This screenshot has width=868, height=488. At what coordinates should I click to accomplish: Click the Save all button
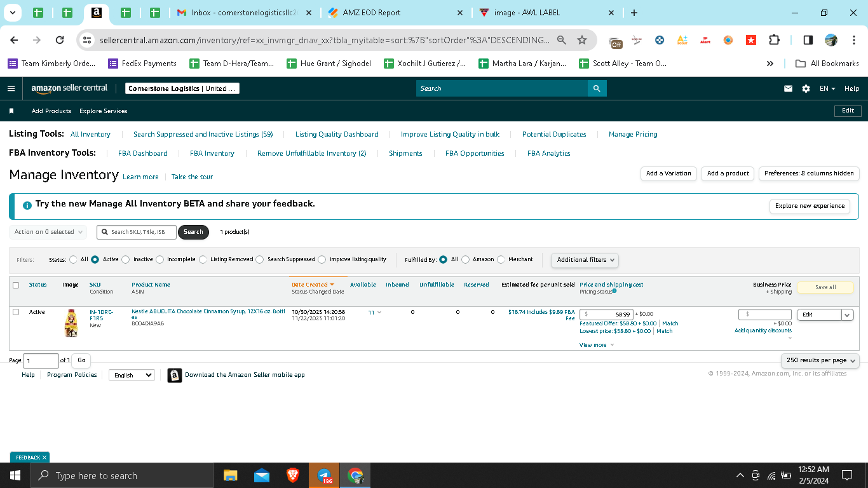tap(825, 287)
